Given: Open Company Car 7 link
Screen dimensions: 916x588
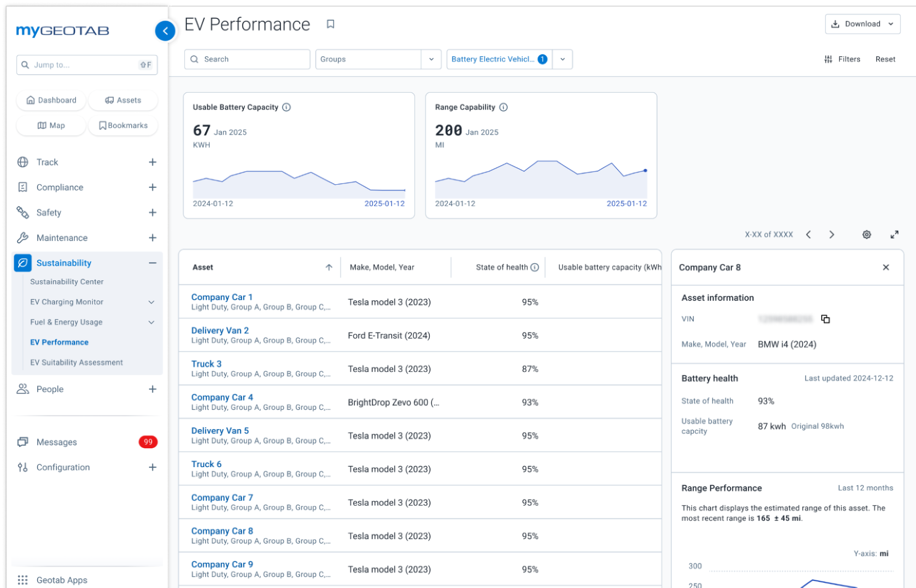Looking at the screenshot, I should click(222, 497).
